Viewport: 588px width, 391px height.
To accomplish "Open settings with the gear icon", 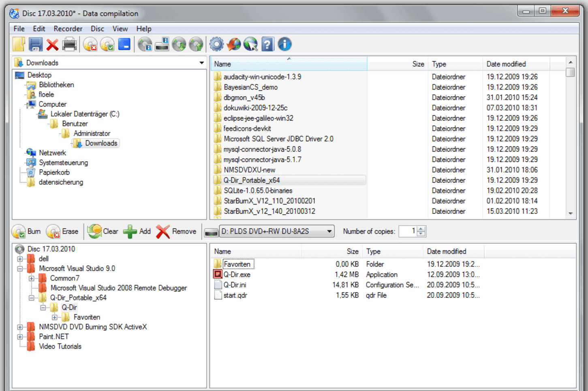I will [x=216, y=44].
